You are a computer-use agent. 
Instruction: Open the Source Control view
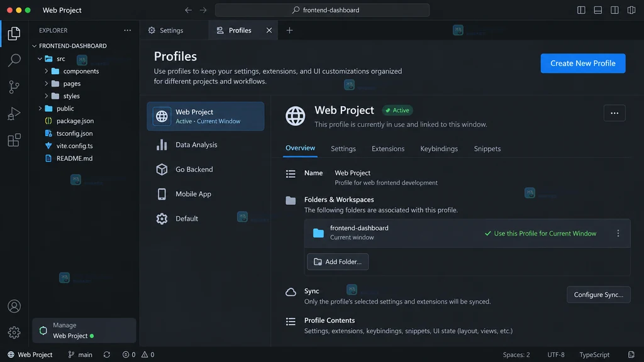14,87
